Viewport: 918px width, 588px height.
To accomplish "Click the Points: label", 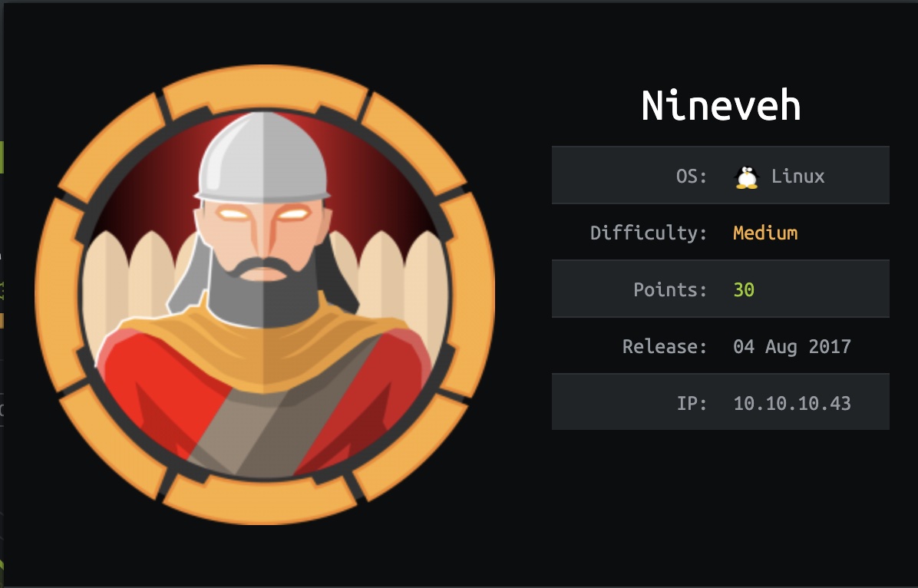I will click(x=670, y=290).
